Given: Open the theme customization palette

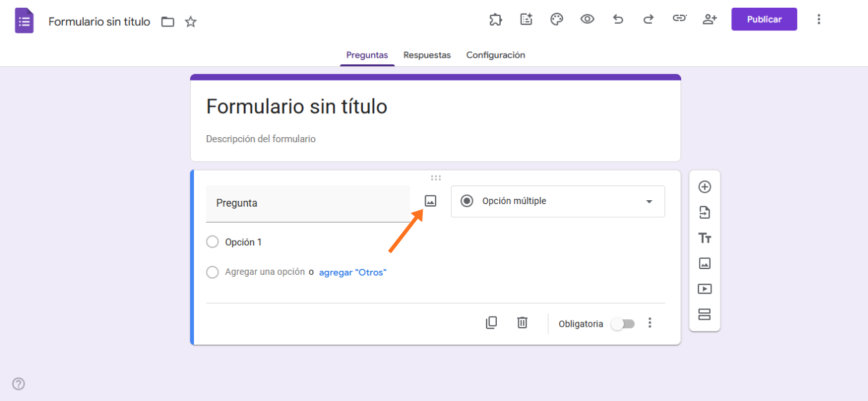Looking at the screenshot, I should coord(556,19).
